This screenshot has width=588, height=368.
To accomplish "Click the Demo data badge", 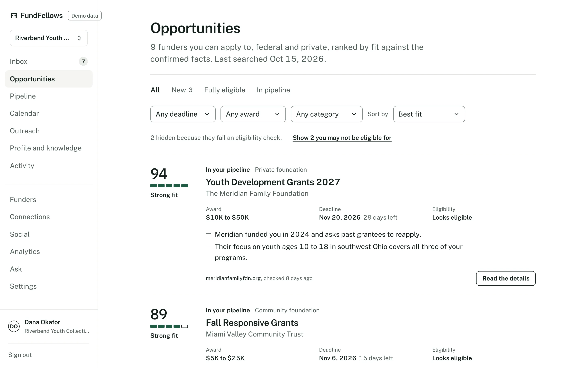I will tap(85, 16).
